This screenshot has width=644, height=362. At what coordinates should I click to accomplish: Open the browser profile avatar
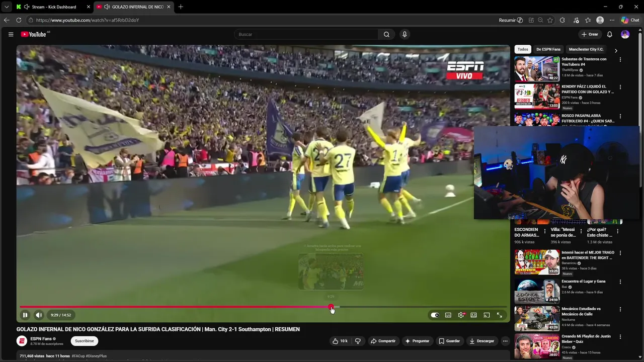pyautogui.click(x=600, y=20)
